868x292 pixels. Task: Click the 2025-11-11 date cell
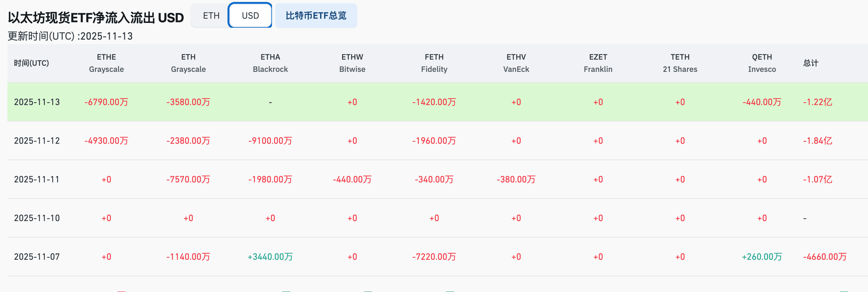37,180
